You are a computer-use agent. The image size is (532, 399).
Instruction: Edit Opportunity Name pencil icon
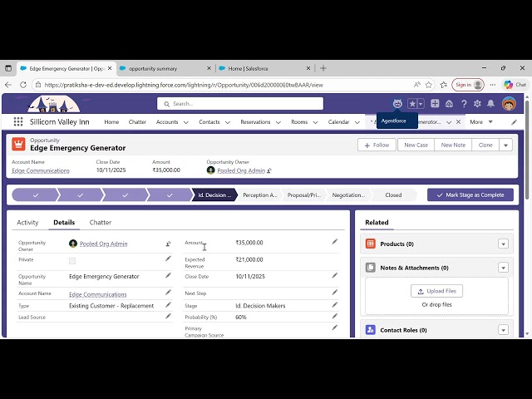click(168, 275)
